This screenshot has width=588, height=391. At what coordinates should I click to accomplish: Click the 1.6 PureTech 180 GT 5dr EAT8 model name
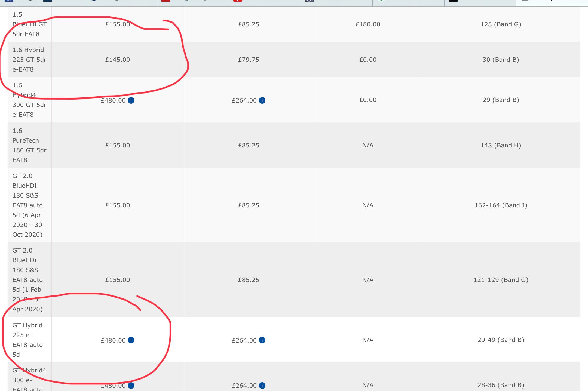click(29, 145)
